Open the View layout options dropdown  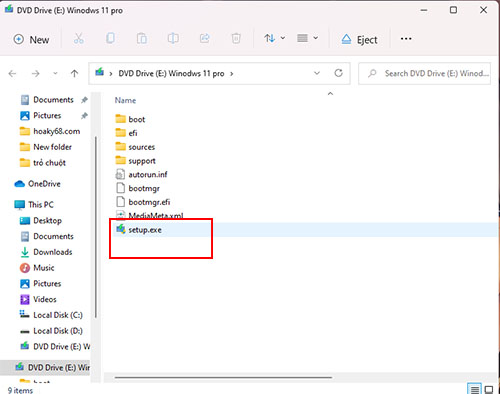[307, 38]
